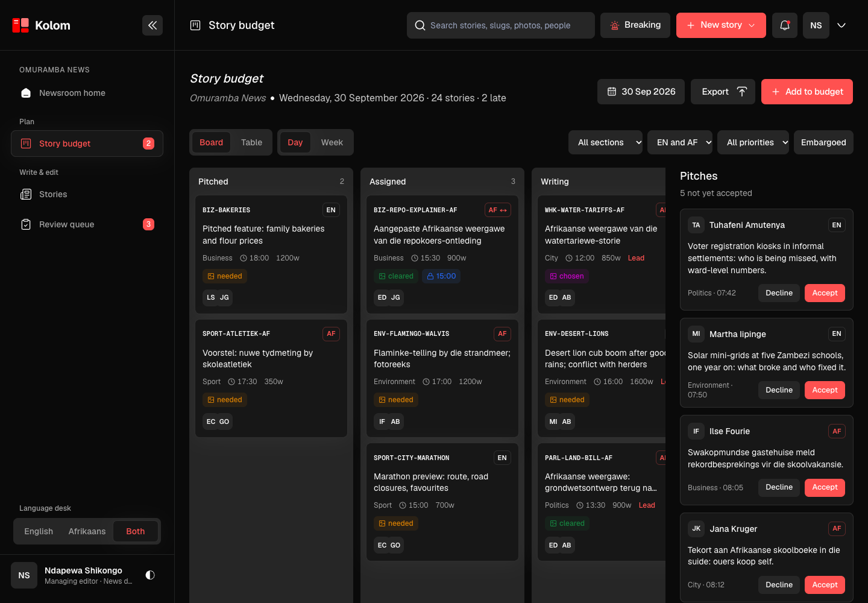Toggle dark/light theme icon
868x603 pixels.
click(150, 575)
